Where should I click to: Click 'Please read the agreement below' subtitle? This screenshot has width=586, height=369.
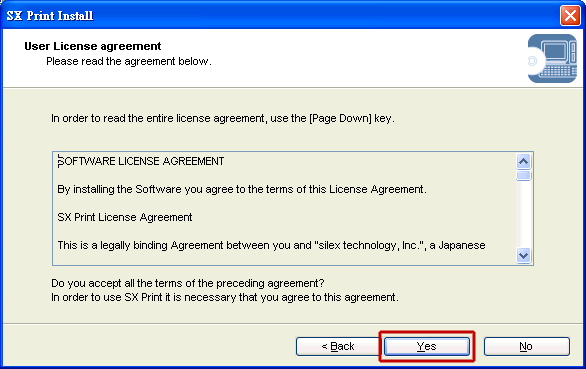129,61
